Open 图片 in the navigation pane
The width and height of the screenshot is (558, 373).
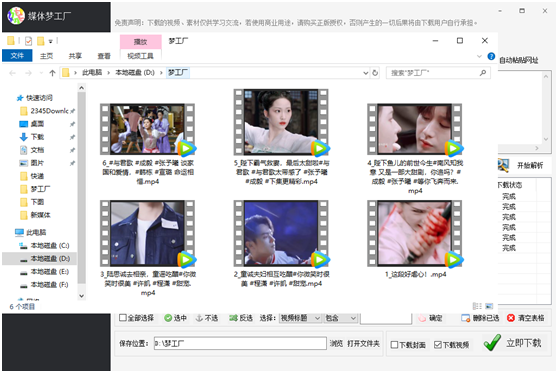(32, 163)
